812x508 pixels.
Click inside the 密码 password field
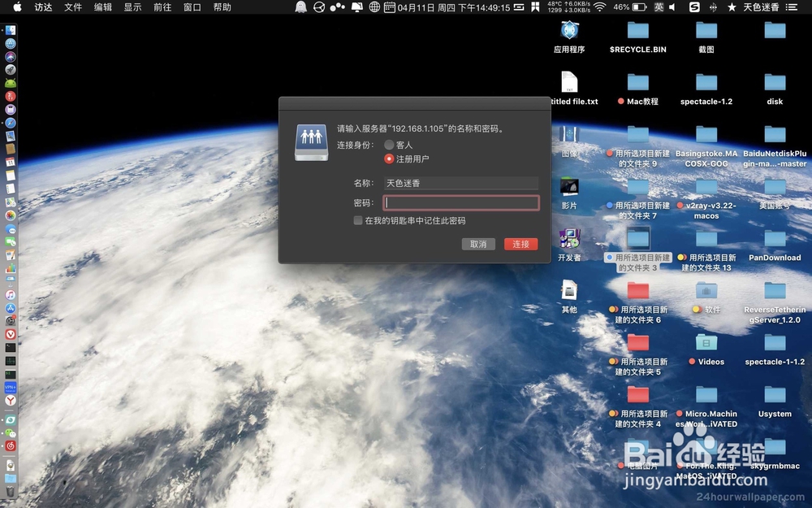pos(460,202)
